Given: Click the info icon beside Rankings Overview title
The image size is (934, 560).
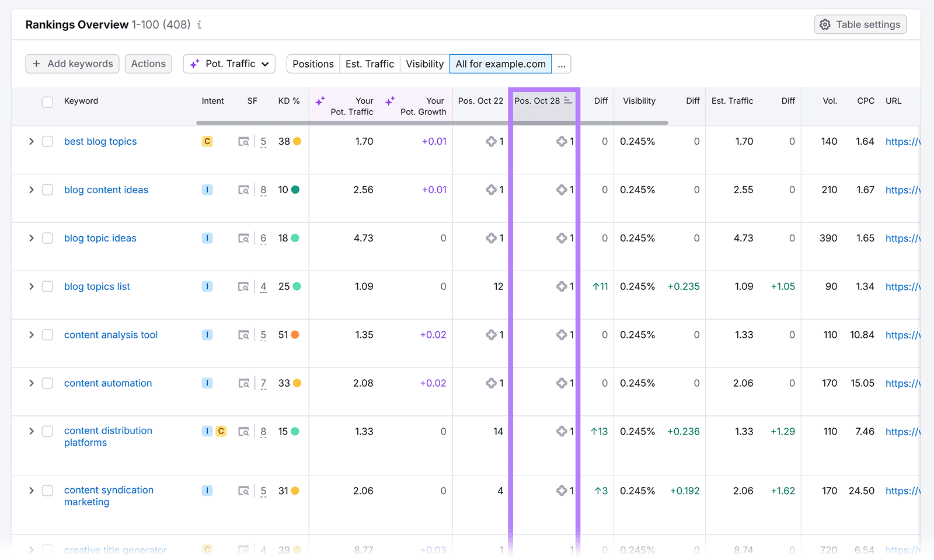Looking at the screenshot, I should point(198,24).
